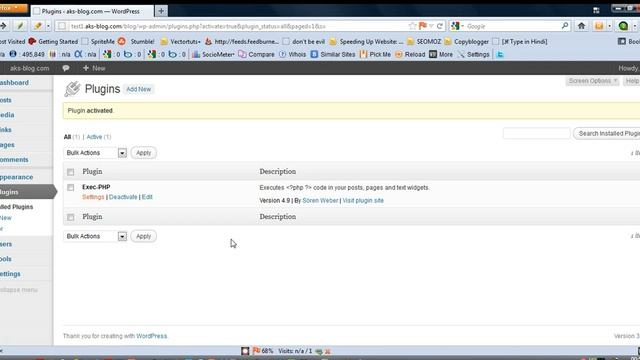640x360 pixels.
Task: Open the Firefox menu button
Action: pyautogui.click(x=13, y=8)
